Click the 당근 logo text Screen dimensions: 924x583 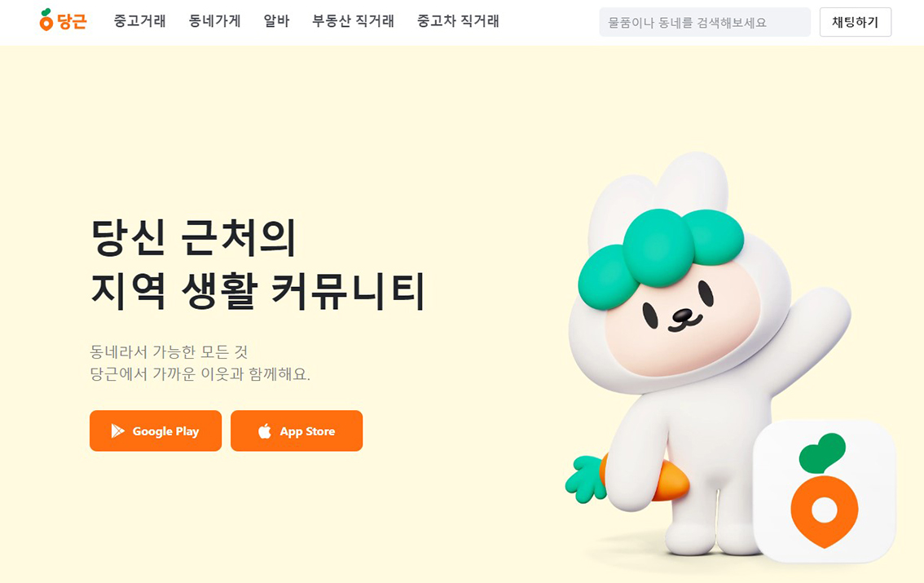click(x=72, y=22)
